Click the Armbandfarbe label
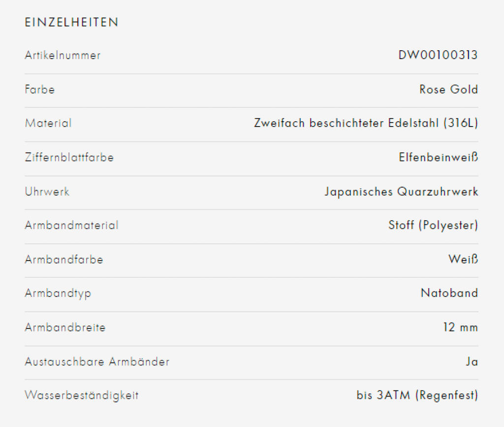 coord(64,260)
